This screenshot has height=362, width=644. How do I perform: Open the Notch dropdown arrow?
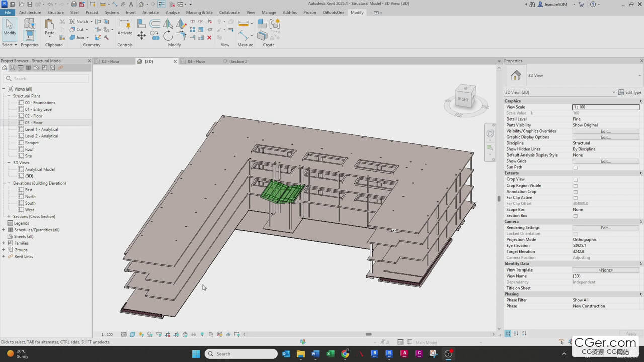click(92, 22)
